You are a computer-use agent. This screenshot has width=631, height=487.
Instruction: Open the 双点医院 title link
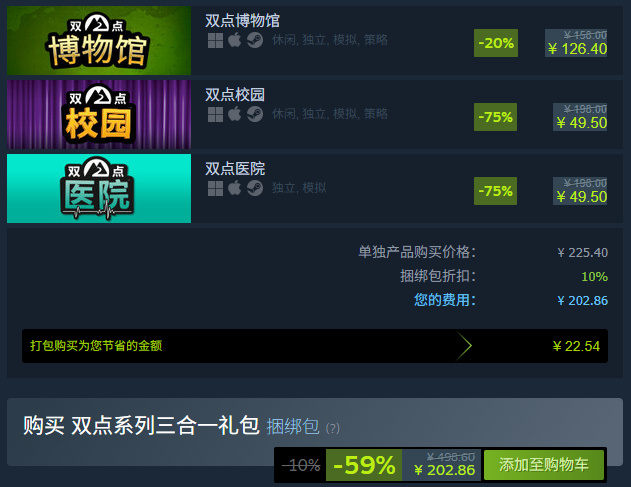pyautogui.click(x=235, y=169)
